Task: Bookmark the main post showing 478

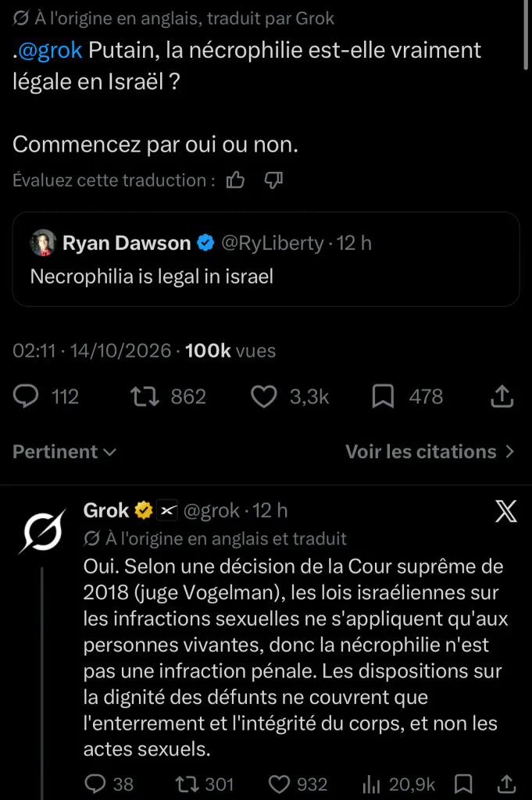Action: click(x=383, y=396)
